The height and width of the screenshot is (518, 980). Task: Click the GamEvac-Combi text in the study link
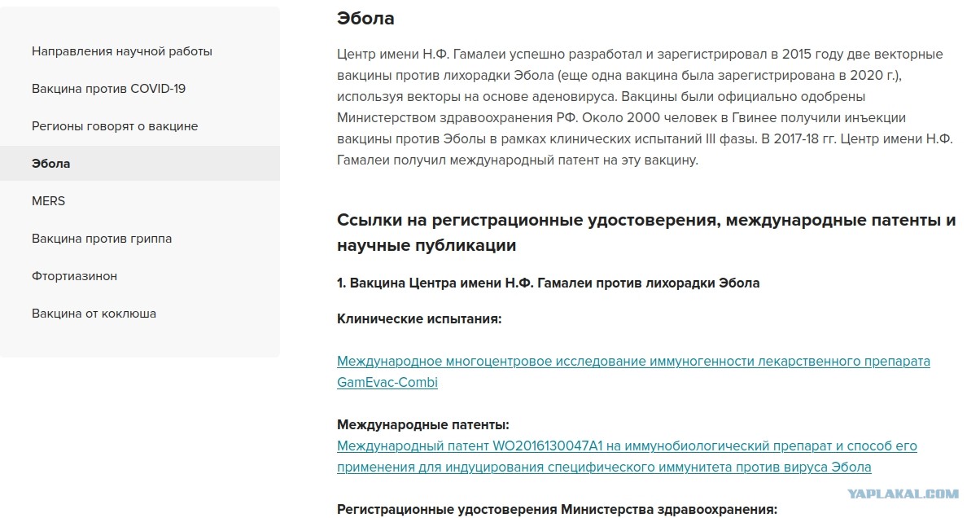tap(387, 382)
